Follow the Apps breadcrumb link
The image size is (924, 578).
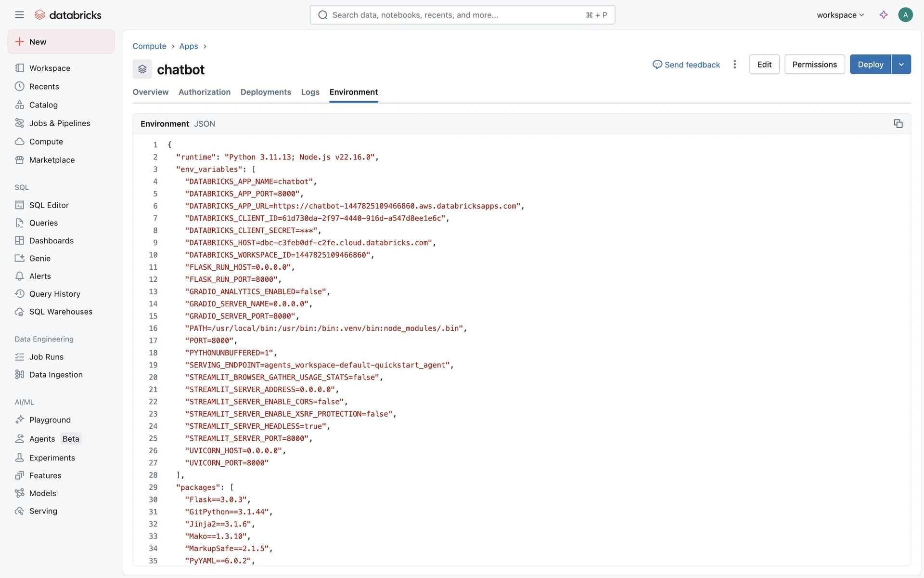[x=189, y=46]
